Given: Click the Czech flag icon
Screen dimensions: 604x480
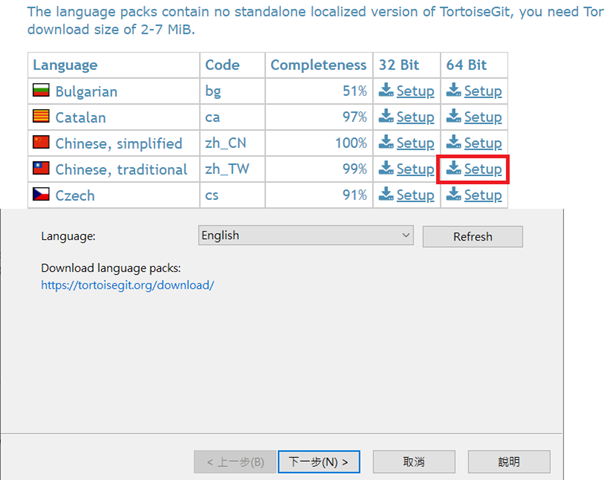Looking at the screenshot, I should coord(41,194).
